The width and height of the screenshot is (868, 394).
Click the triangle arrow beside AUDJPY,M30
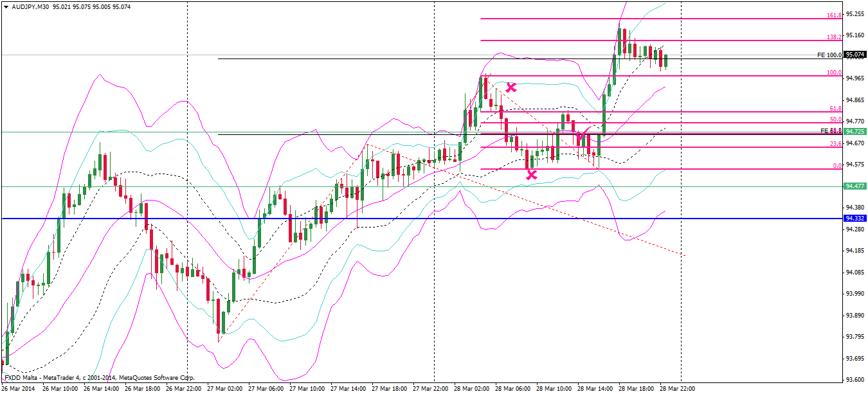pos(5,6)
